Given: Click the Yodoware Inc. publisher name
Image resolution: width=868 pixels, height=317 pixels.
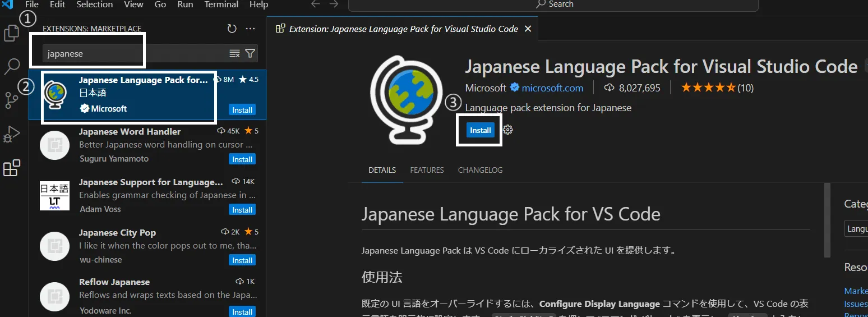Looking at the screenshot, I should click(x=105, y=310).
